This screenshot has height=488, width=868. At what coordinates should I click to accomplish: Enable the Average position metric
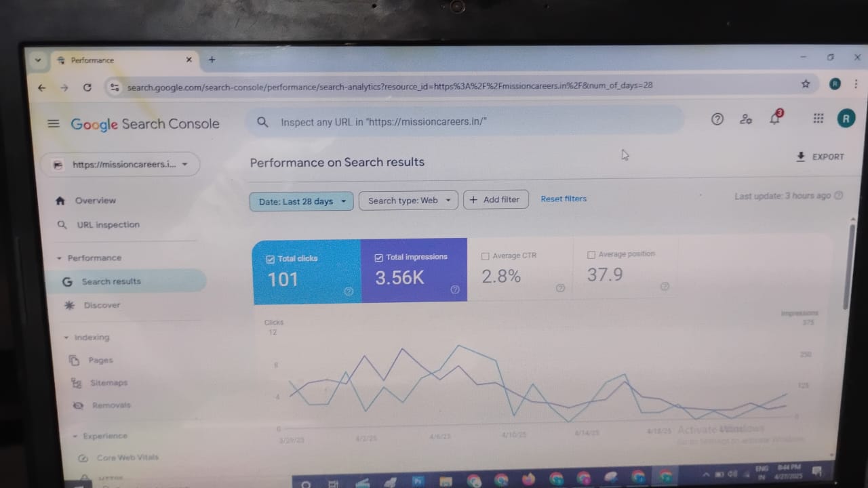591,255
